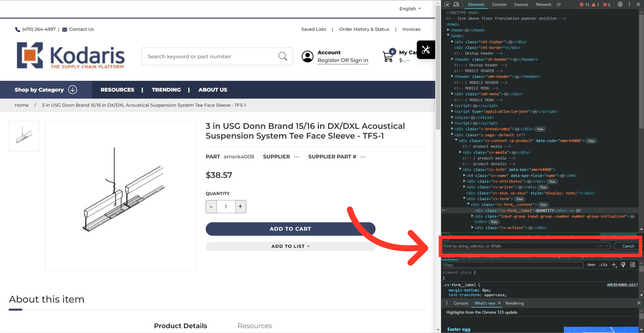Increase quantity with plus button
Screen dimensions: 644x333
[240, 206]
